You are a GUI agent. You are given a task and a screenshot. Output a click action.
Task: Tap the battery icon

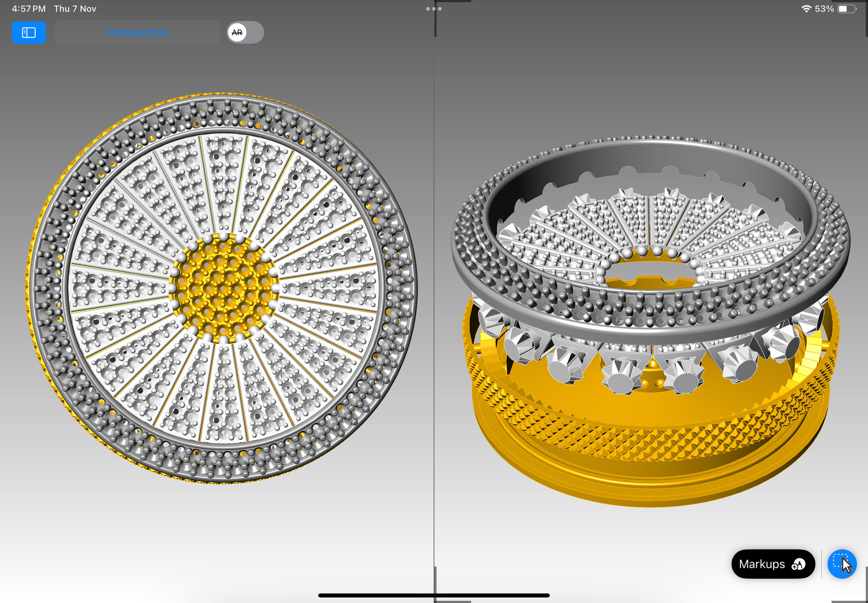(846, 9)
